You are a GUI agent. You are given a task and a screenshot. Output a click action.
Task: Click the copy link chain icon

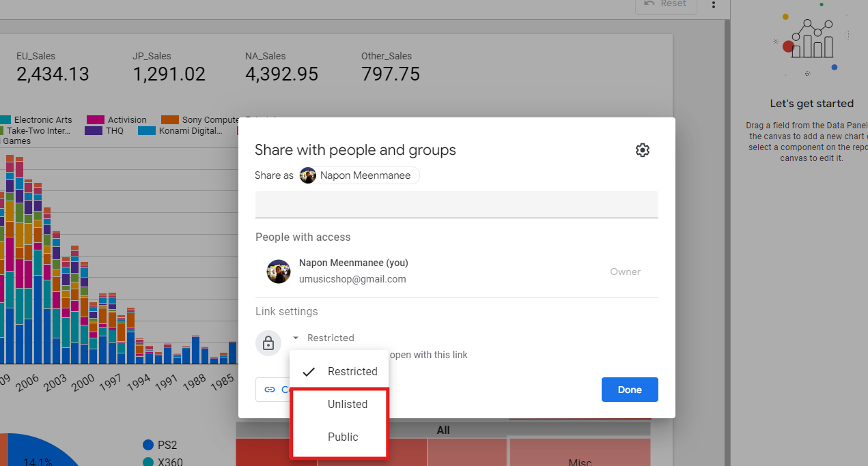point(270,390)
